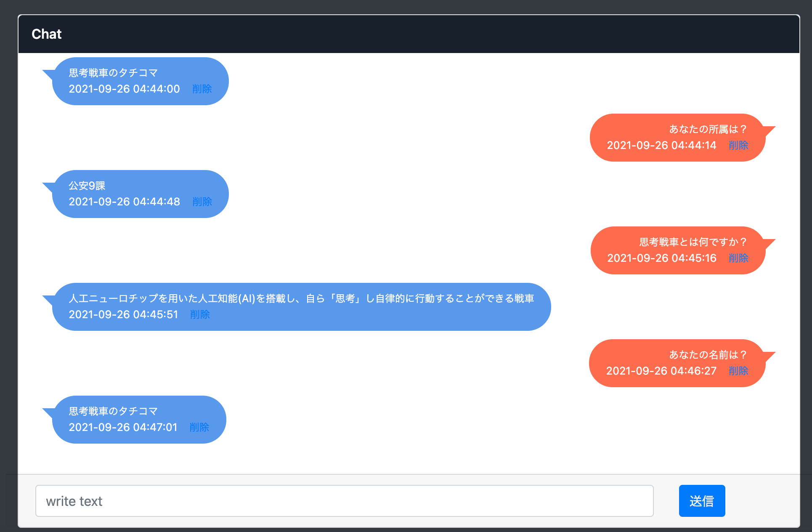The image size is (812, 532).
Task: Click 削除 on あなたの所属は？ message
Action: pyautogui.click(x=738, y=145)
